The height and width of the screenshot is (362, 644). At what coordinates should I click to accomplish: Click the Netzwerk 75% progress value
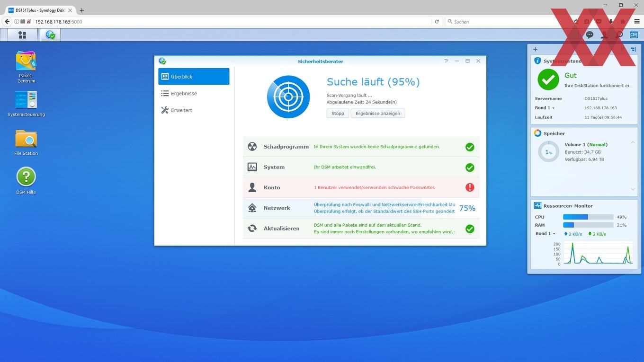(467, 208)
